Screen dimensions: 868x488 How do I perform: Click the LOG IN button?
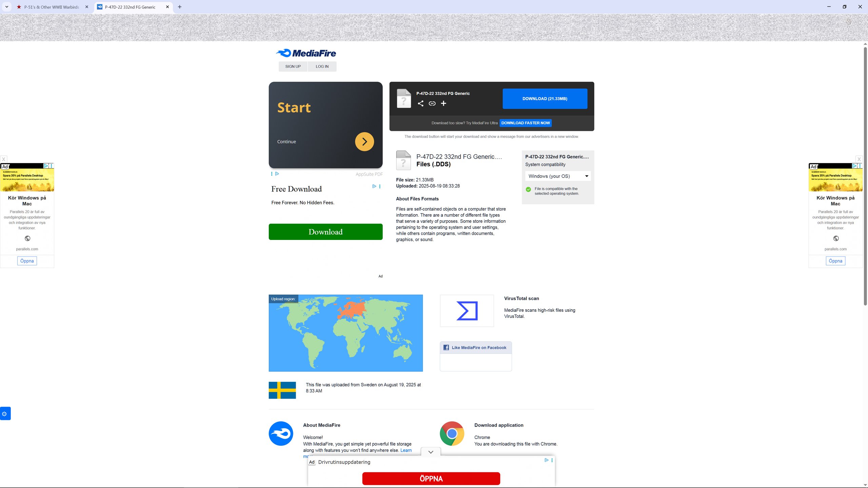tap(322, 66)
